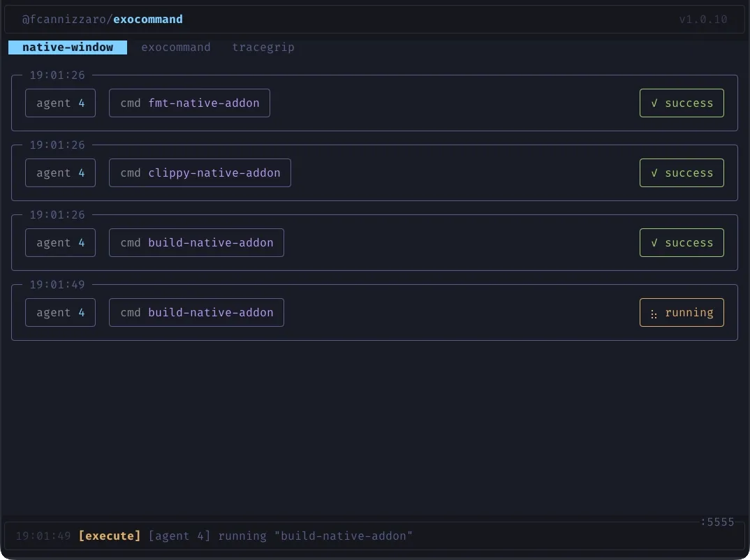Select the agent 4 badge in the first entry
The width and height of the screenshot is (750, 560).
coord(60,103)
